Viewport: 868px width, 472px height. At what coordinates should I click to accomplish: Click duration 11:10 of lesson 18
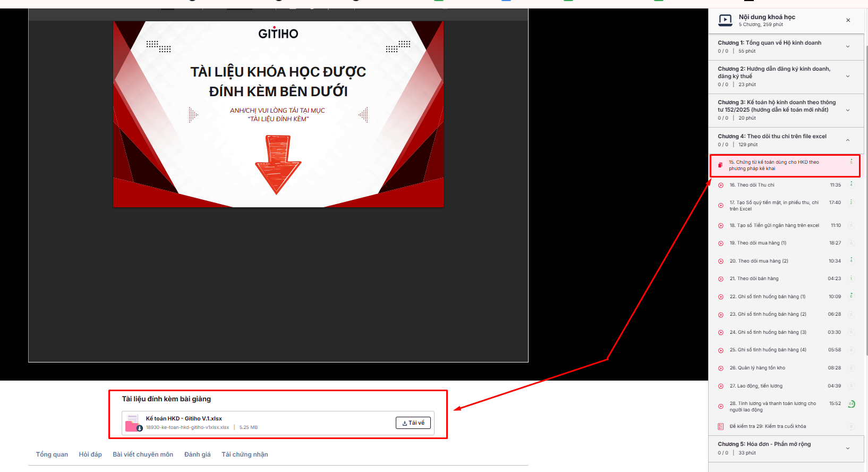pyautogui.click(x=836, y=225)
